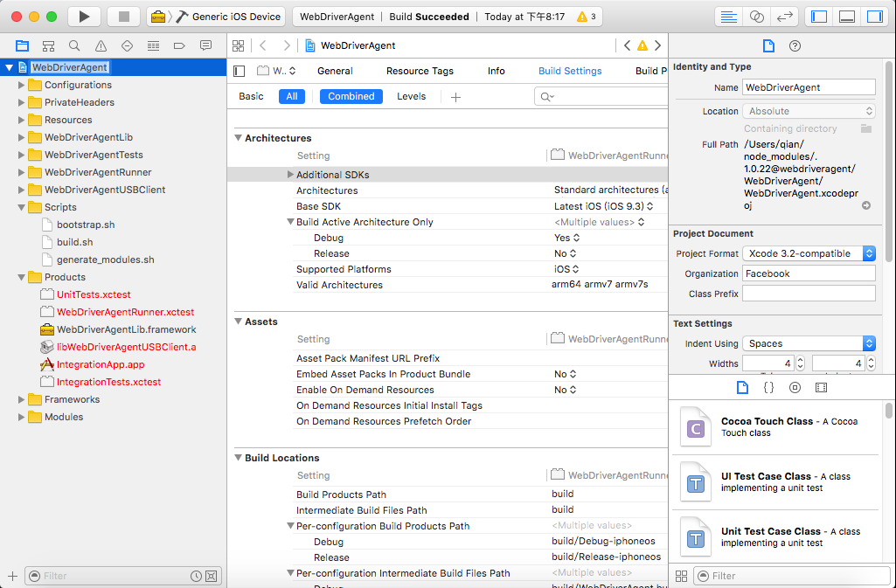Screen dimensions: 896x588
Task: Open the Quick Help inspector
Action: tap(795, 45)
